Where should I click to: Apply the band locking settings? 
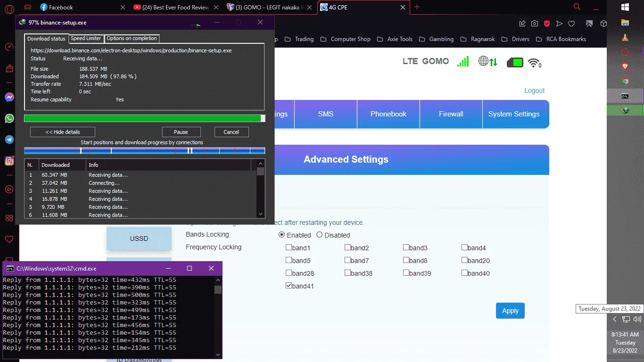(510, 311)
